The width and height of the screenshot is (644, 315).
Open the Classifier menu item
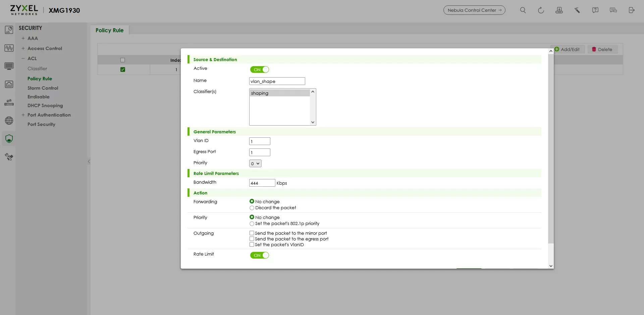(37, 69)
